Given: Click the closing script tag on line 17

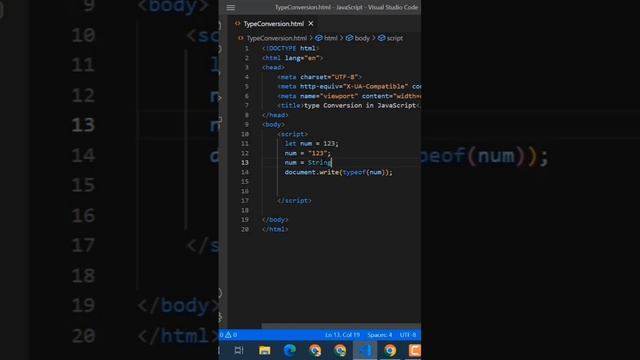Looking at the screenshot, I should click(294, 200).
